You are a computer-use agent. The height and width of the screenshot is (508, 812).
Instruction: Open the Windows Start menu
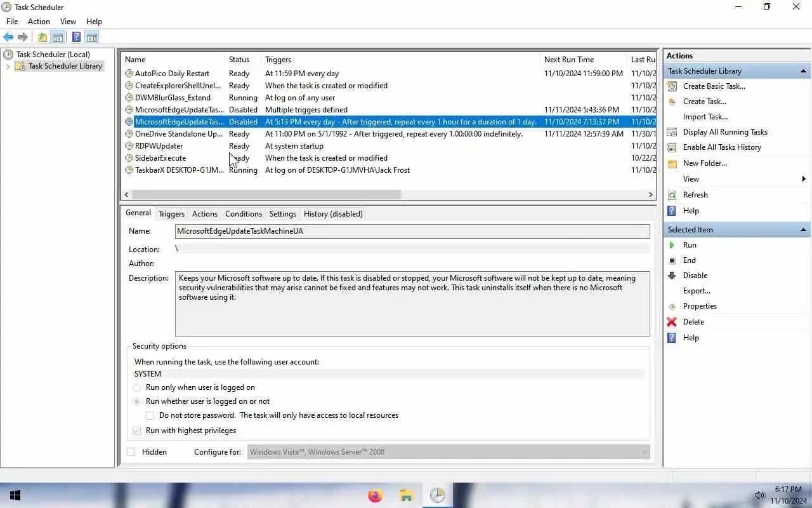[x=15, y=495]
